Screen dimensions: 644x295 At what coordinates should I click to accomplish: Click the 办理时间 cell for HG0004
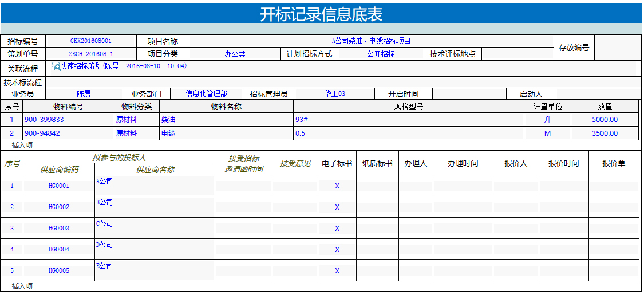pyautogui.click(x=463, y=249)
